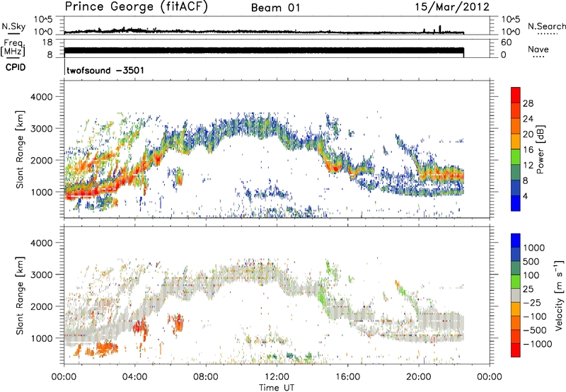The width and height of the screenshot is (566, 392).
Task: Click the '12' label on Power colorbar
Action: coord(528,166)
